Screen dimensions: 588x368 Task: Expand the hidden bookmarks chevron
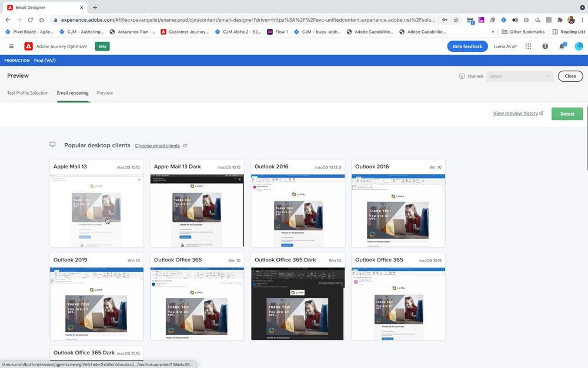tap(492, 32)
